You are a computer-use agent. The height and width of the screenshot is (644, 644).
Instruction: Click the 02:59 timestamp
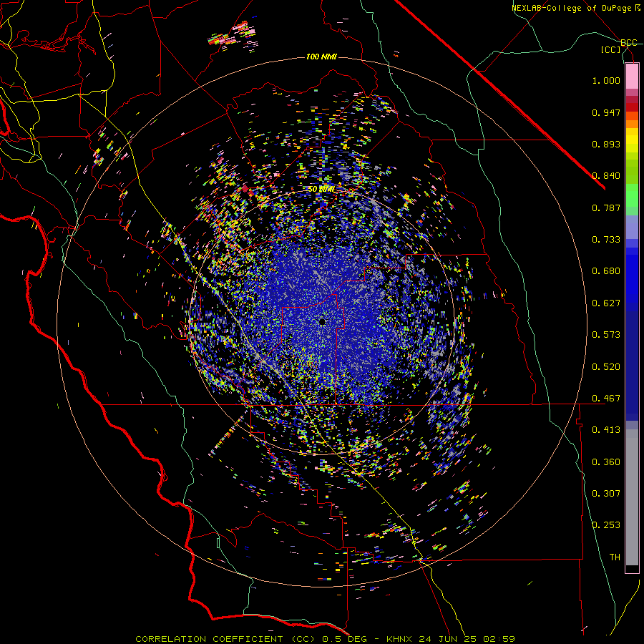point(499,639)
